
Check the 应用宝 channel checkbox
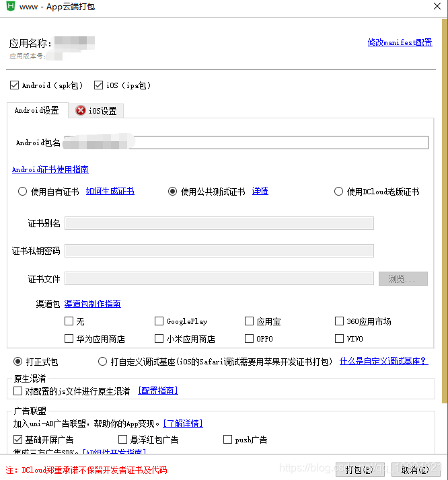pyautogui.click(x=250, y=321)
